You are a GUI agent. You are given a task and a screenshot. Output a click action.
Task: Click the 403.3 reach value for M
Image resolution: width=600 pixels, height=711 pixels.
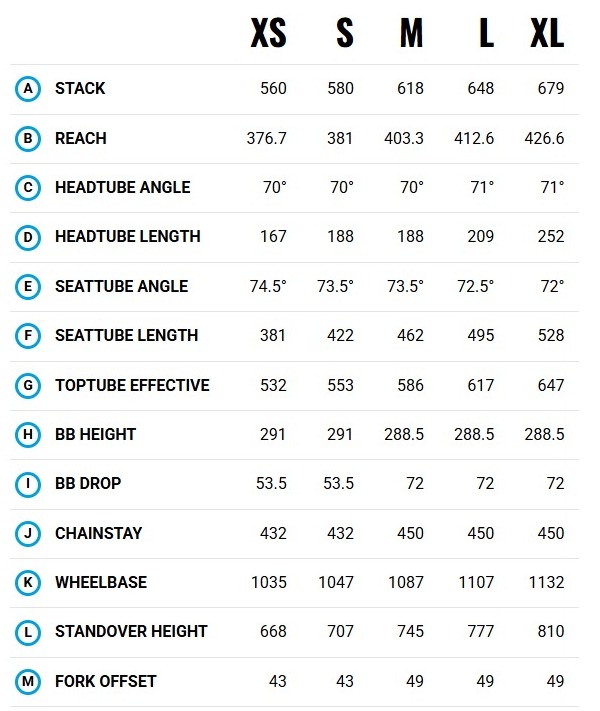tap(404, 138)
